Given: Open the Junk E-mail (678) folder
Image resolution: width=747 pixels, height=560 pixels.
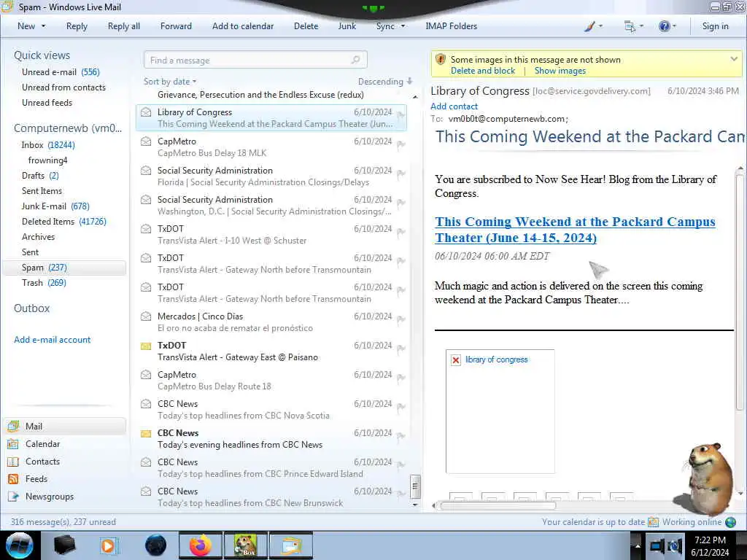Looking at the screenshot, I should [55, 206].
